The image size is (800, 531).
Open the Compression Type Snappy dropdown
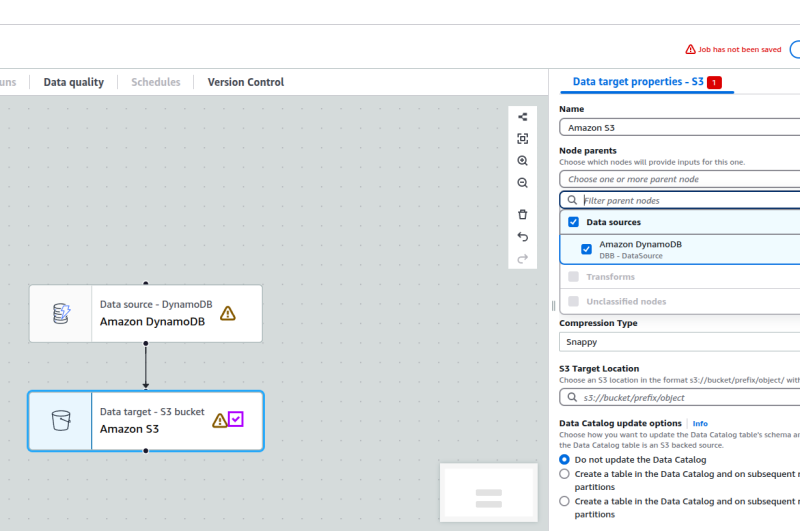pyautogui.click(x=680, y=342)
